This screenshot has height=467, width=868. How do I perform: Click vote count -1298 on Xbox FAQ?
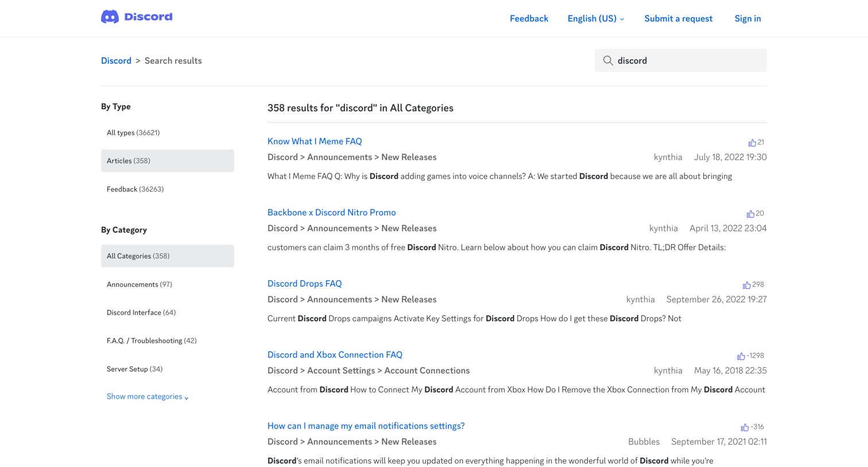pos(755,356)
